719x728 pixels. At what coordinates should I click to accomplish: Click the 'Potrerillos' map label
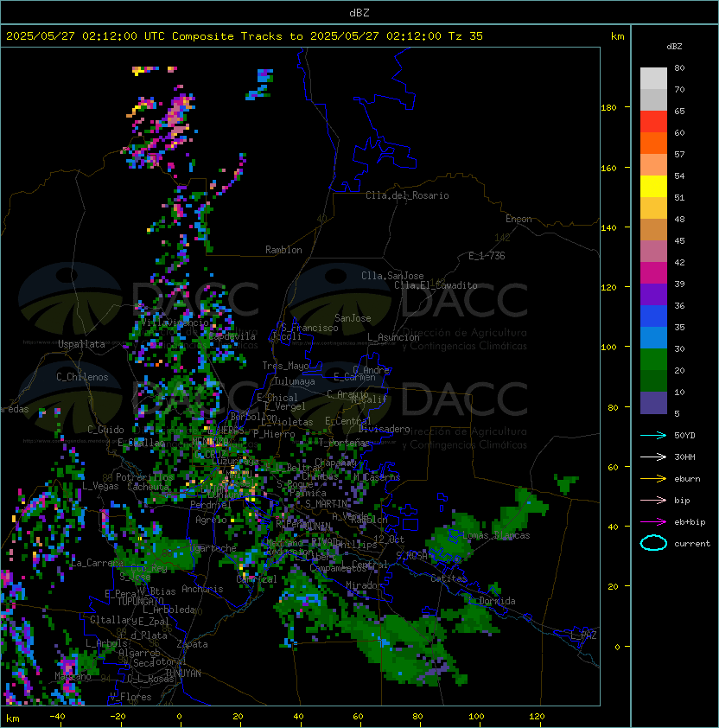point(144,477)
